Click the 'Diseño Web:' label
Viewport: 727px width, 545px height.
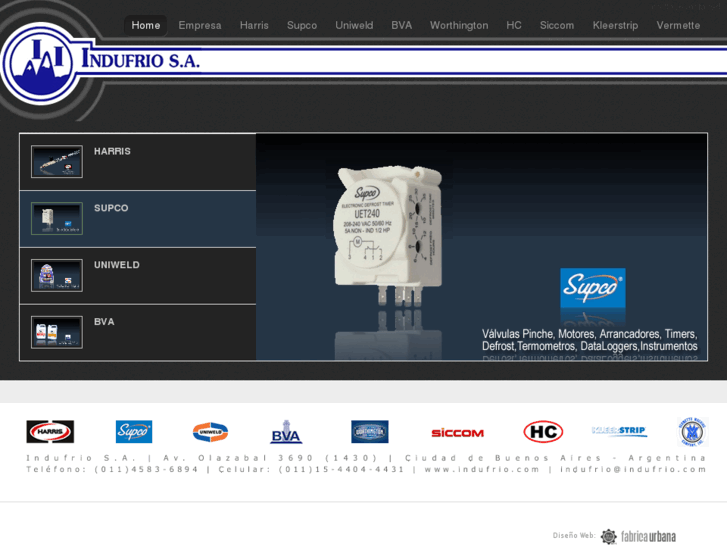click(574, 535)
